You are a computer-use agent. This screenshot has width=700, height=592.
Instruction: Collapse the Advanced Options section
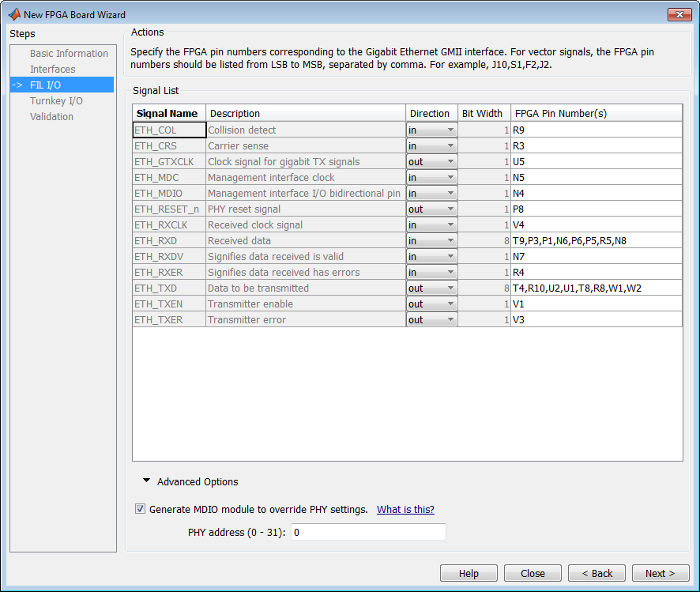click(147, 481)
